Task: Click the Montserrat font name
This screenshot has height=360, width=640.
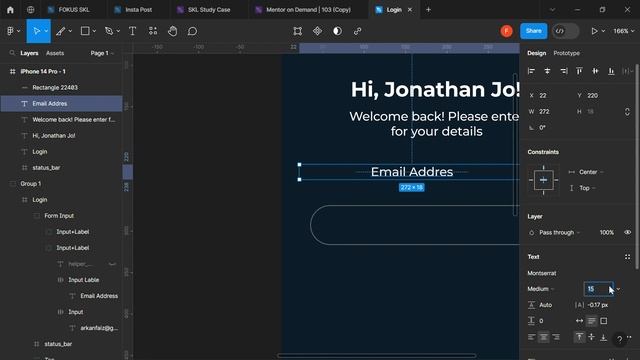Action: 542,273
